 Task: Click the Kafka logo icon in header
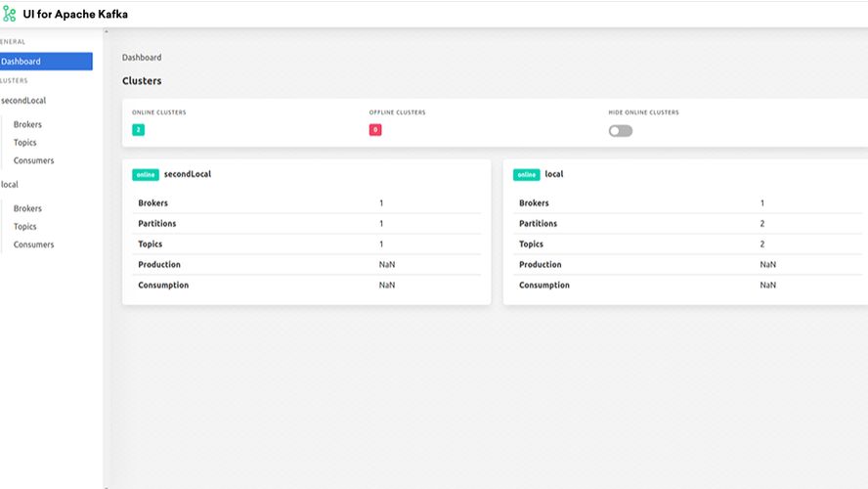click(x=10, y=15)
